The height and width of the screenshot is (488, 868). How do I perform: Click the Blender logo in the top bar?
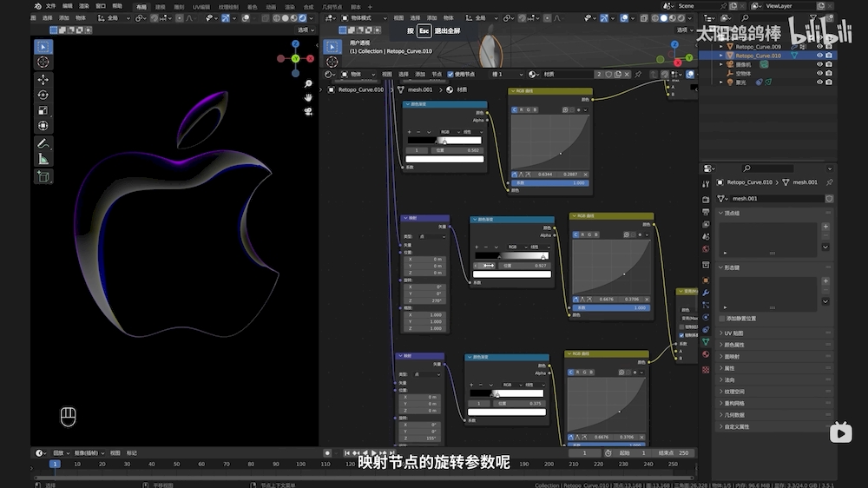click(x=37, y=6)
